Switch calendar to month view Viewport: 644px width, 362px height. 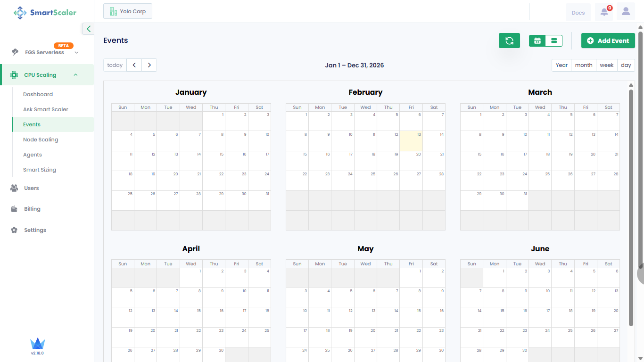tap(584, 65)
